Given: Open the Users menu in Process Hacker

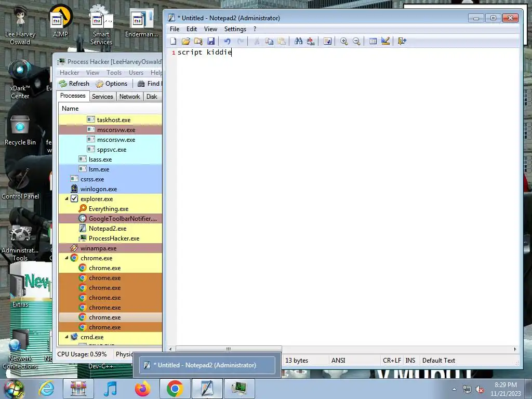Looking at the screenshot, I should [136, 73].
